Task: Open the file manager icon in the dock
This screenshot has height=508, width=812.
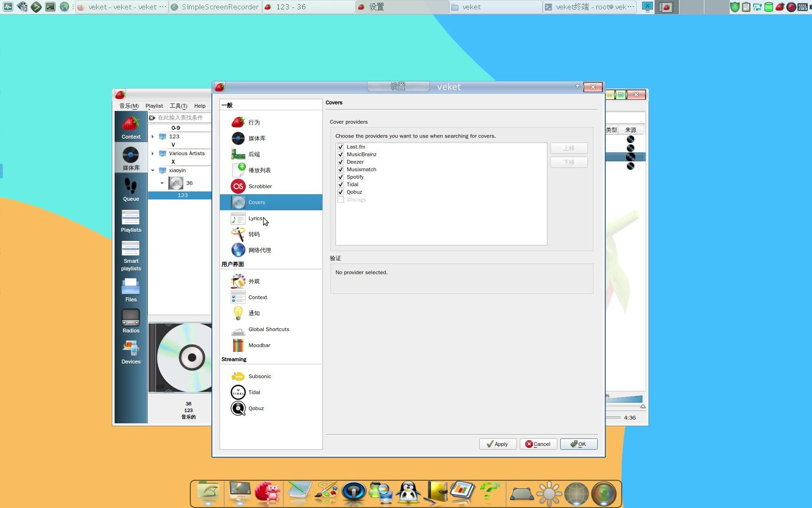Action: tap(208, 492)
